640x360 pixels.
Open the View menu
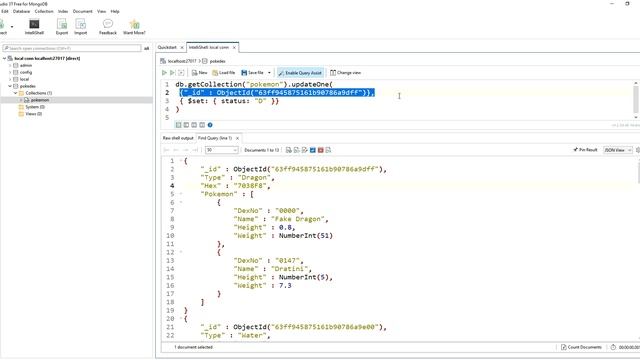point(102,11)
